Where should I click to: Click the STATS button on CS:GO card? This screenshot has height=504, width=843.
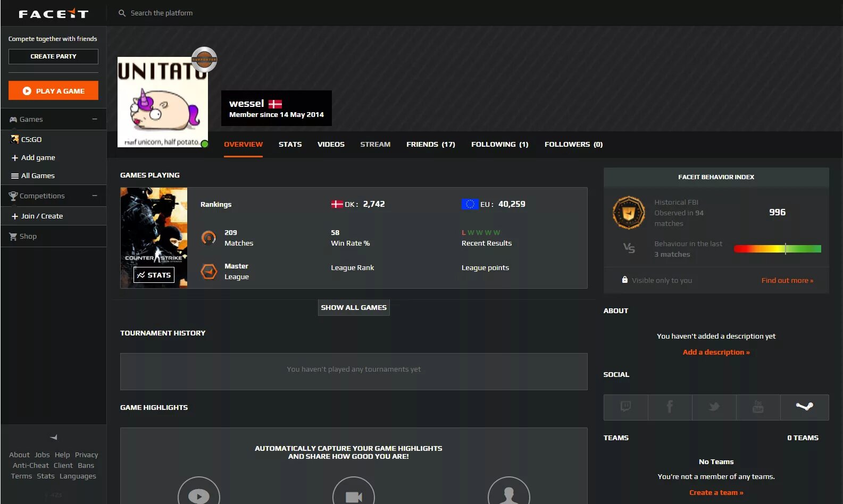click(x=154, y=275)
